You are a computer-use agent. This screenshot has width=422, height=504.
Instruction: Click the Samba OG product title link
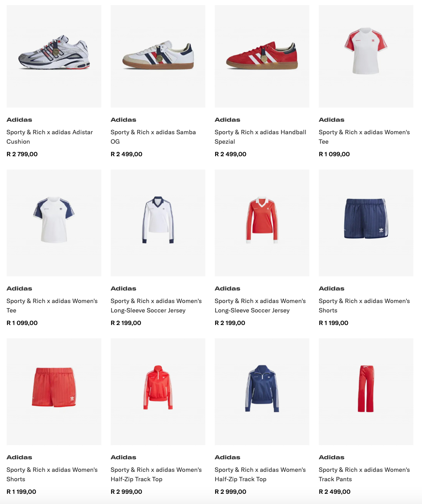click(153, 137)
